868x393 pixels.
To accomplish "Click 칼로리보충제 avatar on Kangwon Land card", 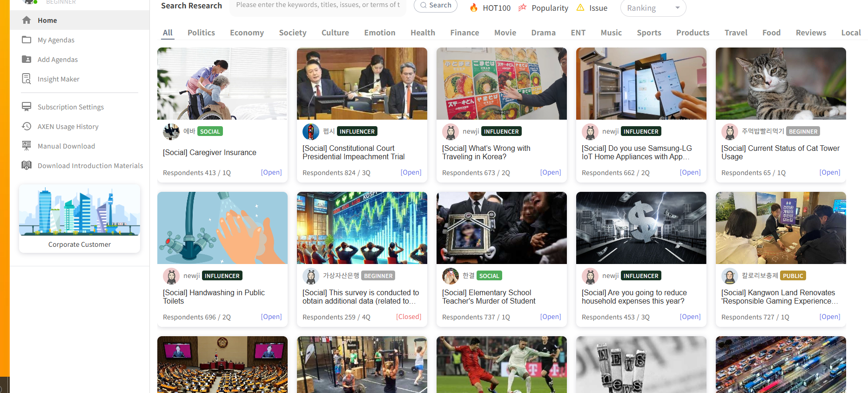I will [730, 276].
